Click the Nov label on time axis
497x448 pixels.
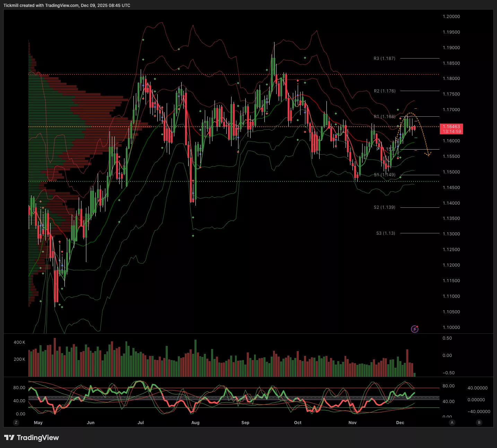pos(352,423)
